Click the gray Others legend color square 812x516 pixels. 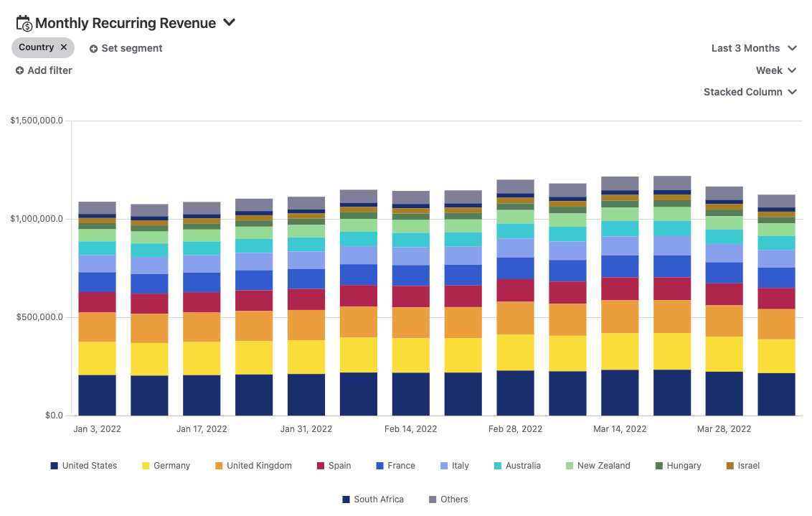(433, 499)
